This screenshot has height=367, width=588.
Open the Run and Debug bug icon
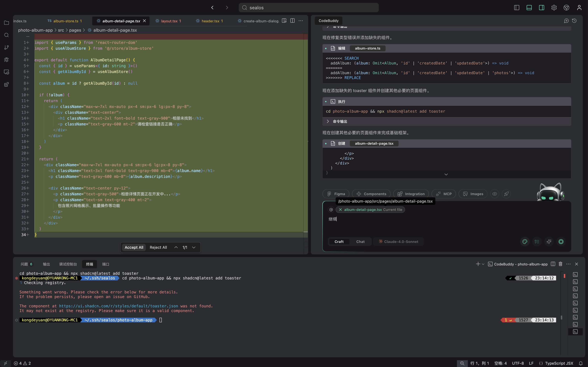tap(7, 60)
